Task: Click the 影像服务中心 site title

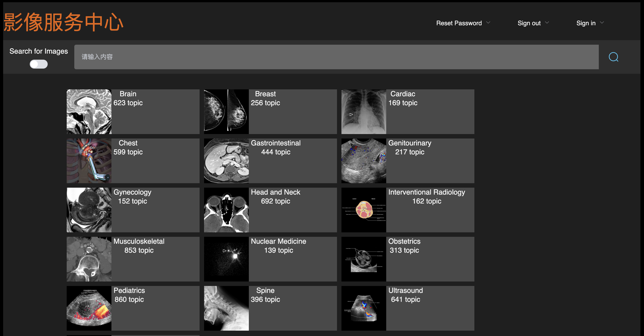Action: click(x=64, y=23)
